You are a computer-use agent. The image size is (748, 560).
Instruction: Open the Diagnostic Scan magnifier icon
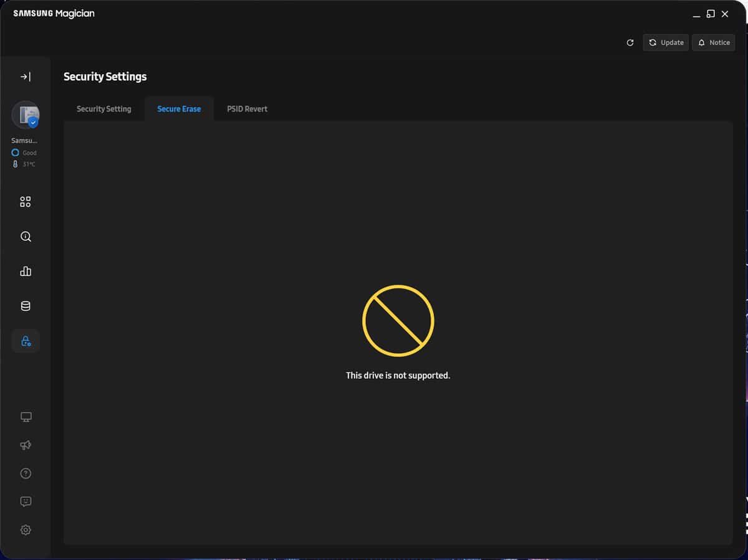coord(26,237)
